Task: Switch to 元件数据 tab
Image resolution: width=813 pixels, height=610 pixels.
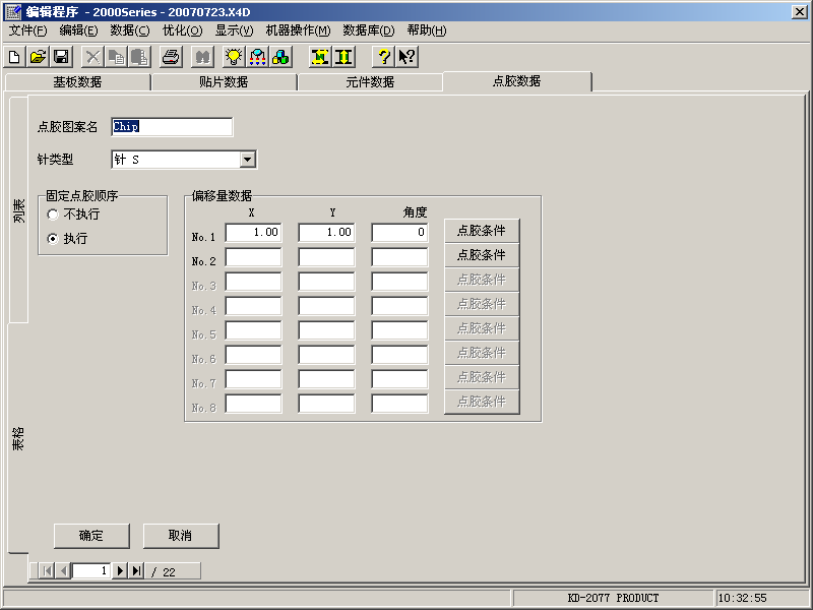Action: (x=370, y=82)
